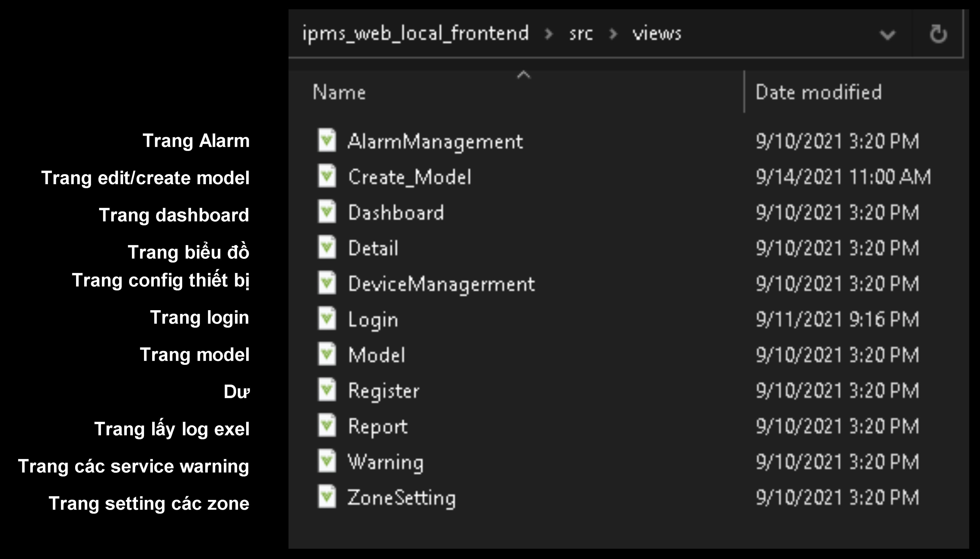The width and height of the screenshot is (980, 559).
Task: Click the Register file icon
Action: [x=327, y=390]
